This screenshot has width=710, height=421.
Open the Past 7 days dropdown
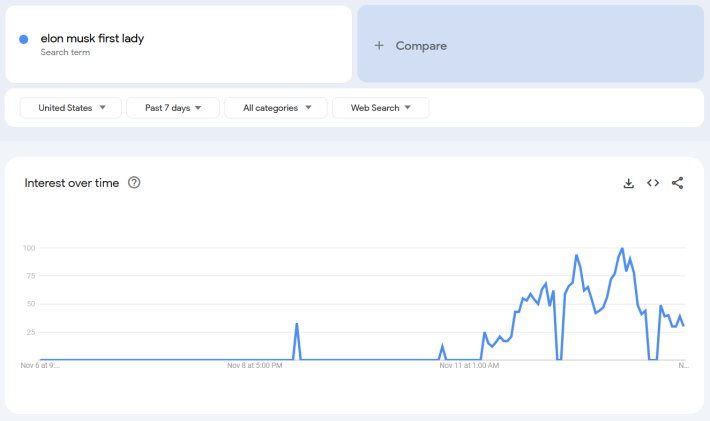click(173, 108)
